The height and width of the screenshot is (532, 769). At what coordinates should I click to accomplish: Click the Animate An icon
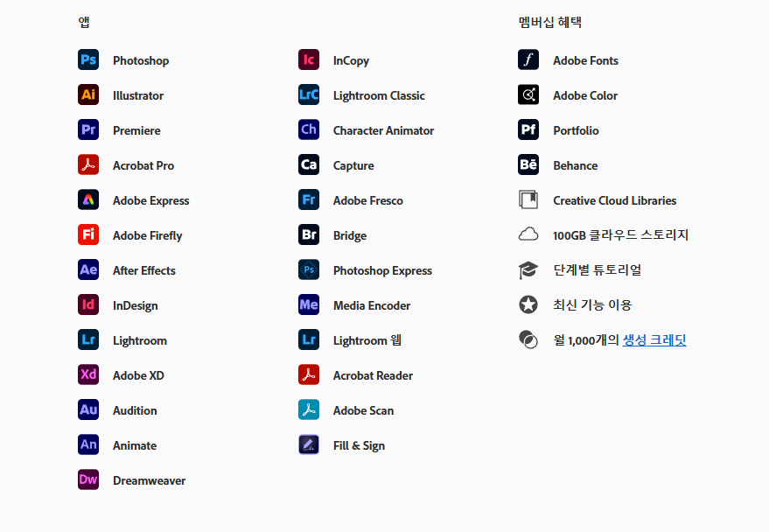pos(88,444)
